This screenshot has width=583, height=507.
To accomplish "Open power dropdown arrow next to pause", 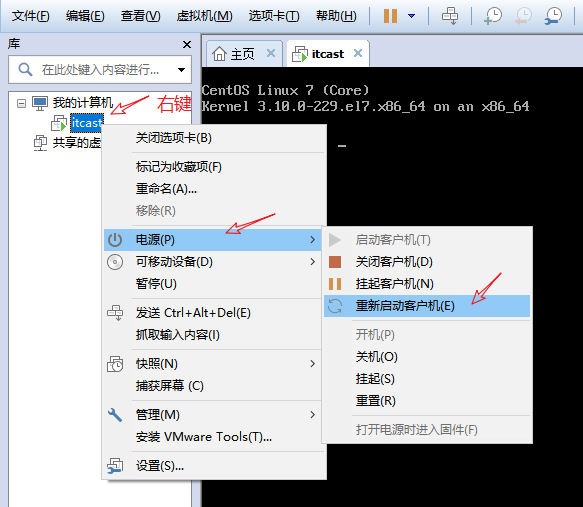I will pos(411,16).
